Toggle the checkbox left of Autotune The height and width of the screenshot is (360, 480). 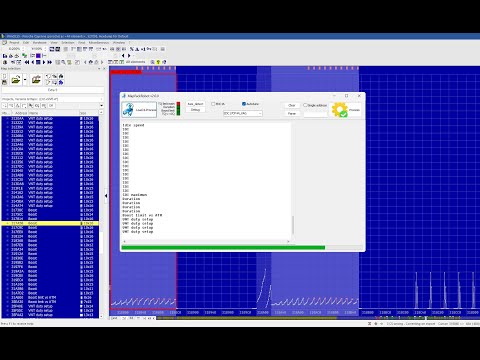tap(213, 104)
